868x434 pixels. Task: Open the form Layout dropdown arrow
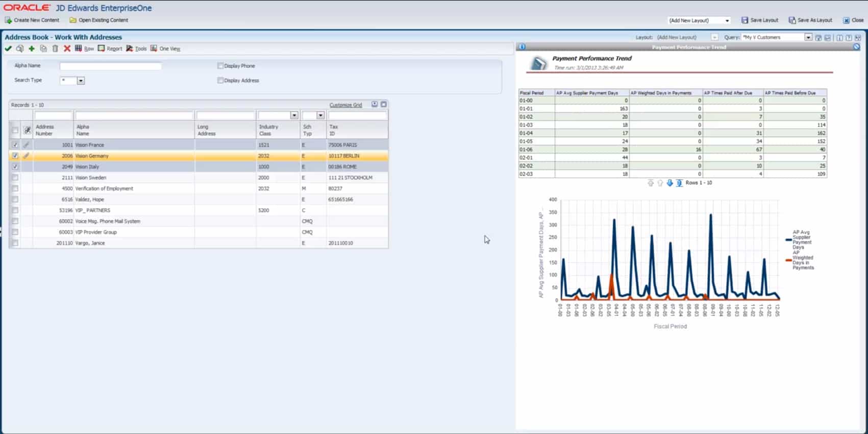click(714, 37)
